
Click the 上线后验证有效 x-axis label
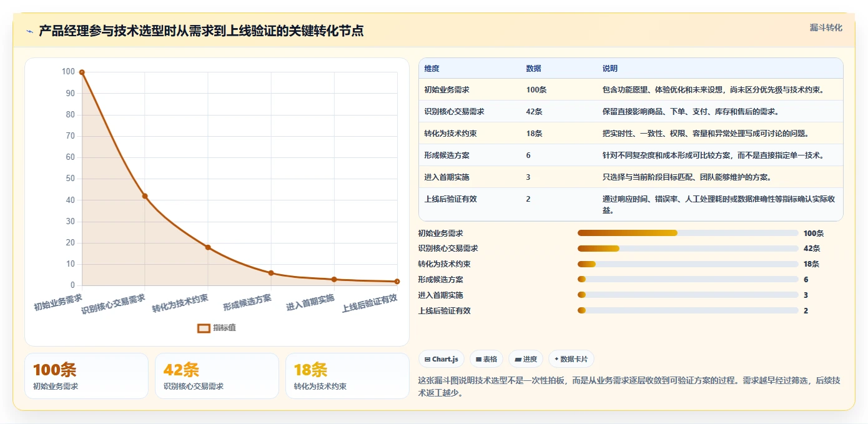pyautogui.click(x=370, y=303)
